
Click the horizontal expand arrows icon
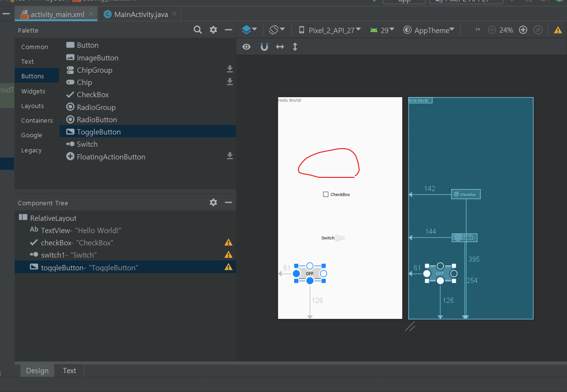point(280,47)
